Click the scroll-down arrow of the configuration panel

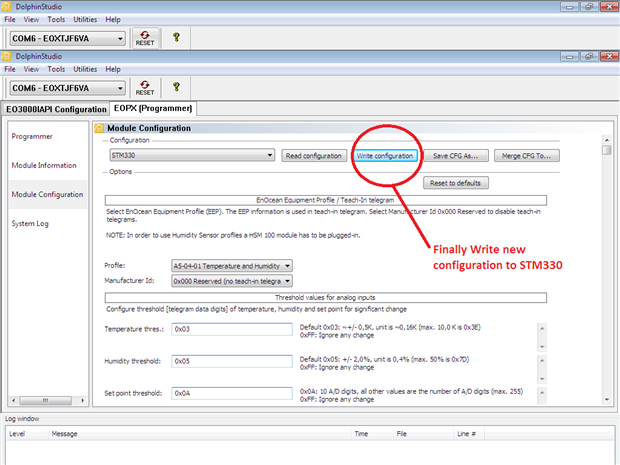(606, 398)
